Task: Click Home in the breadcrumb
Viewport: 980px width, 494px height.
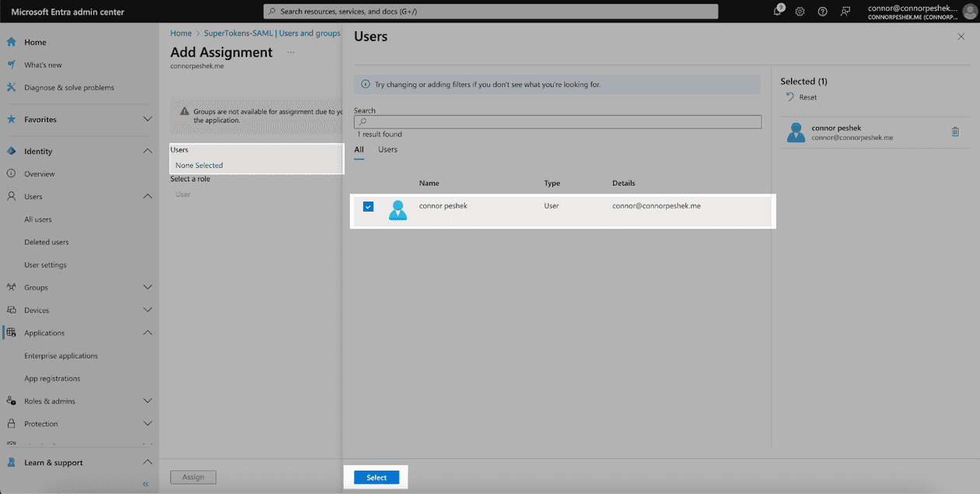Action: coord(180,33)
